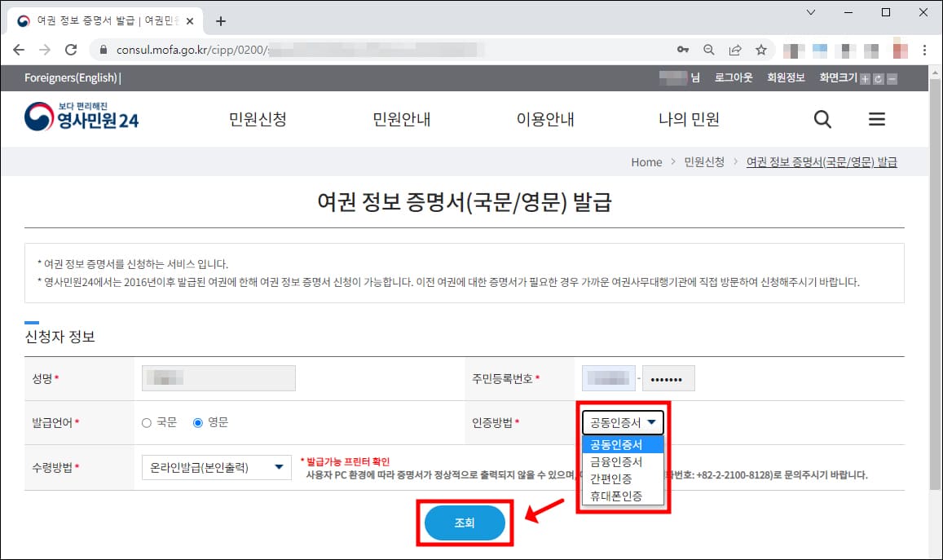Screen dimensions: 943x560
Task: Bookmark this page with the star icon
Action: coord(760,49)
